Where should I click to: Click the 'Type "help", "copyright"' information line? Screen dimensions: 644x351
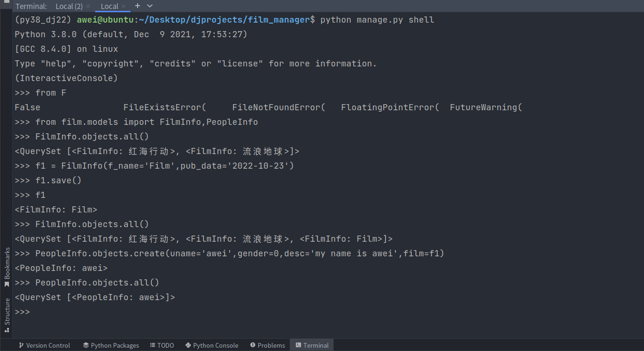coord(196,64)
